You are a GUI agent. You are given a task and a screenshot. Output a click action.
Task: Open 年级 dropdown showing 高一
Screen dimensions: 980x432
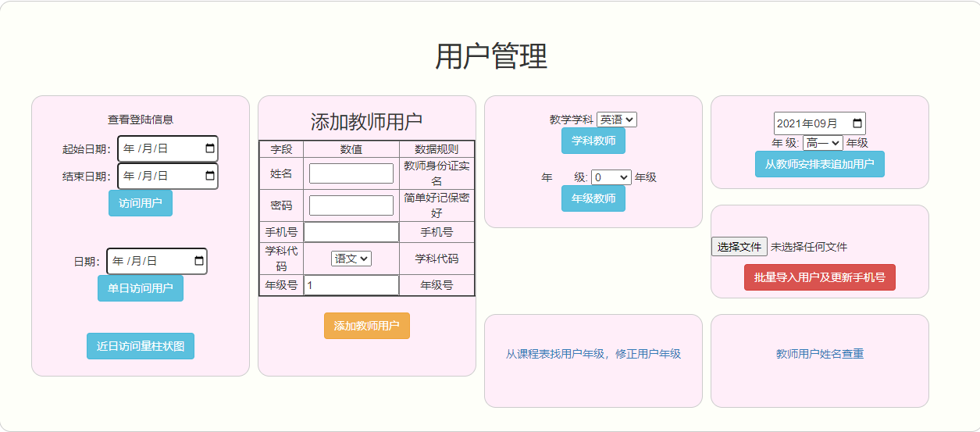click(823, 143)
